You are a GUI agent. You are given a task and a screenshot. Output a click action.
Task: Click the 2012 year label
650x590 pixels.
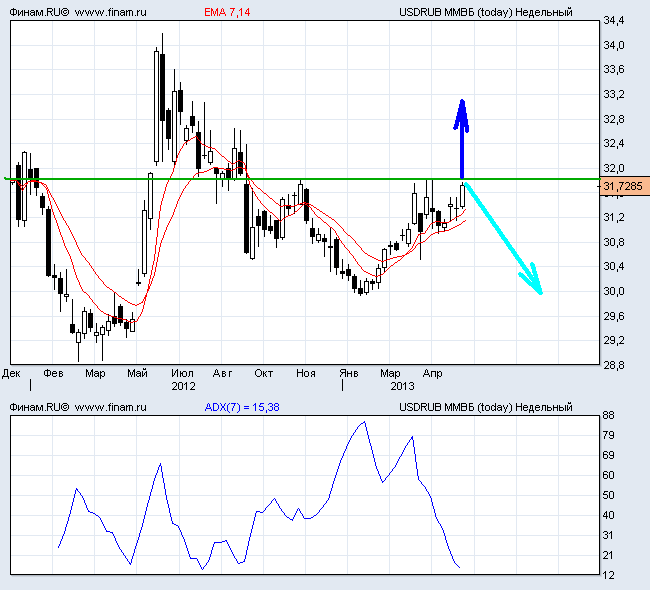pyautogui.click(x=183, y=385)
